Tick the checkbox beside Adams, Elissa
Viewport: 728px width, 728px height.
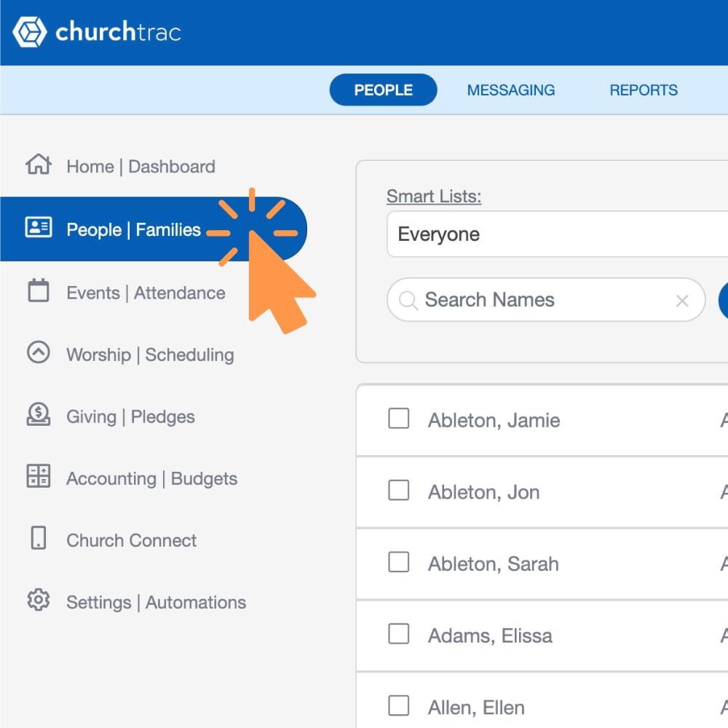(x=399, y=634)
